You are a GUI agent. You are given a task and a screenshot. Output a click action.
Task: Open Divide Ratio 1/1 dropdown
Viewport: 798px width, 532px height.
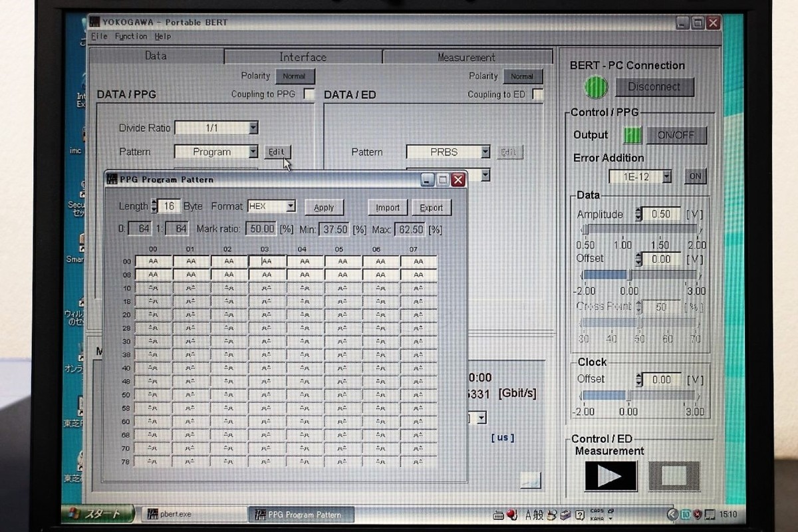(253, 128)
